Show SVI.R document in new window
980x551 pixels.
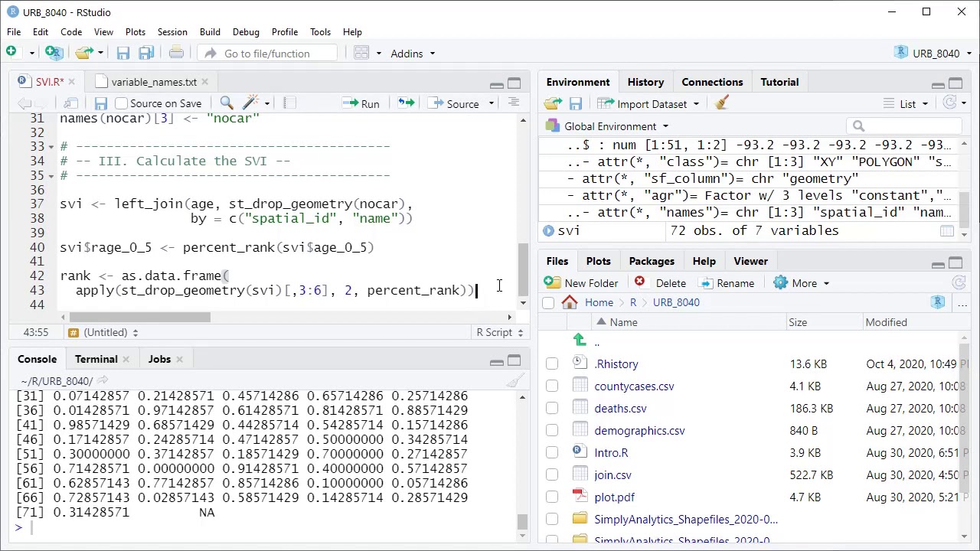[70, 103]
